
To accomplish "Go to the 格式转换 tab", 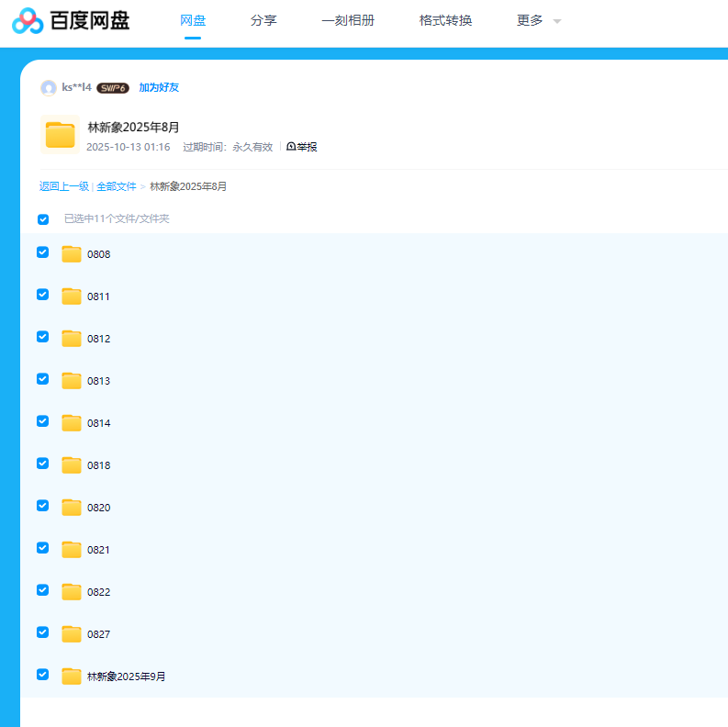I will [x=445, y=20].
